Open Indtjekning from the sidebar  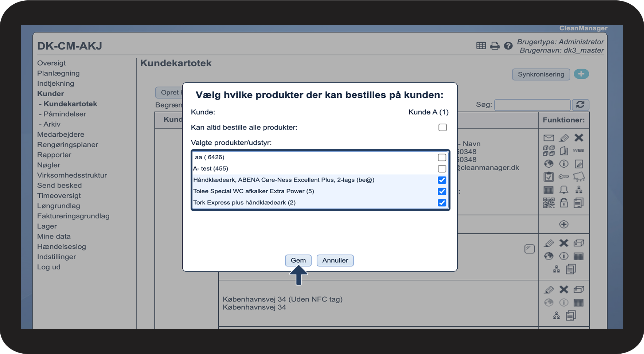(x=55, y=83)
